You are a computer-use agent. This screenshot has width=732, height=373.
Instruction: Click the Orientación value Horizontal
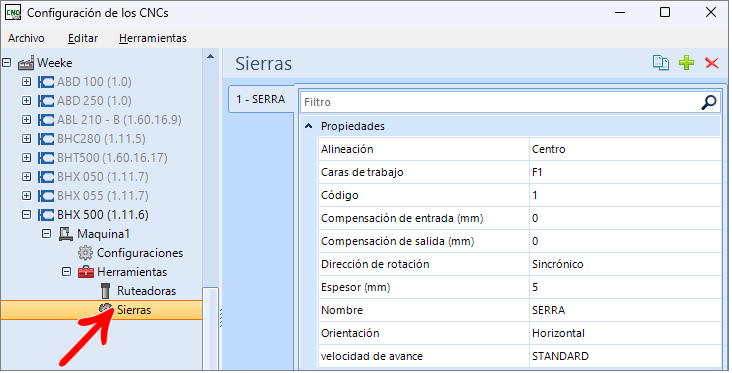point(625,333)
